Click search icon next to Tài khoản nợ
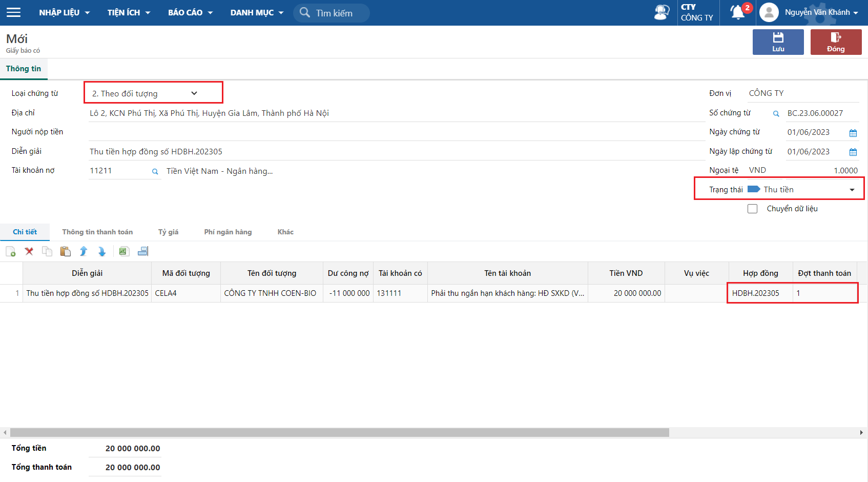The width and height of the screenshot is (868, 482). [155, 172]
